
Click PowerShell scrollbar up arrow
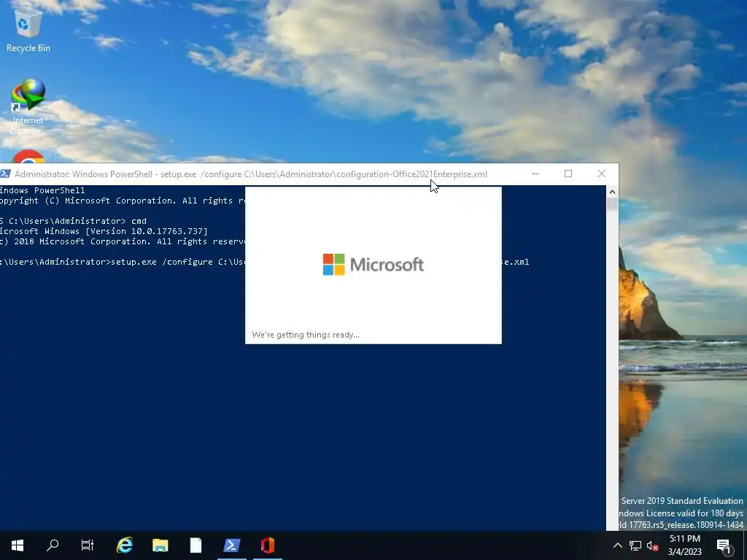tap(612, 192)
